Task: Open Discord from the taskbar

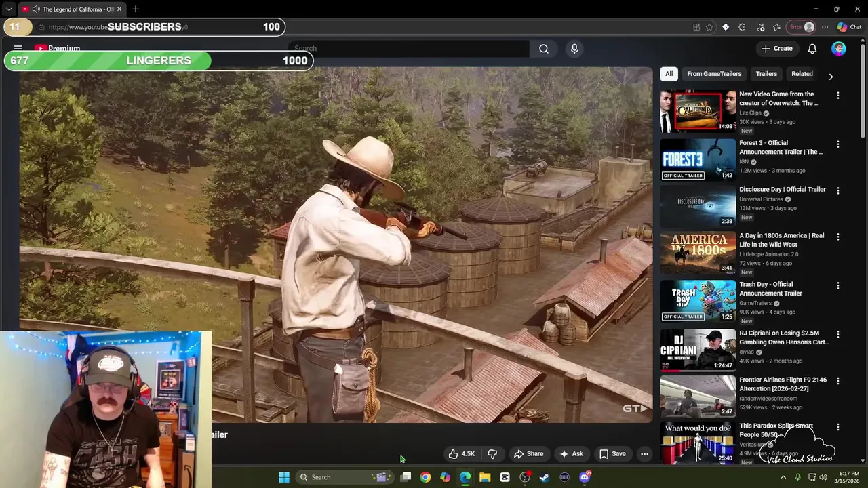Action: (585, 477)
